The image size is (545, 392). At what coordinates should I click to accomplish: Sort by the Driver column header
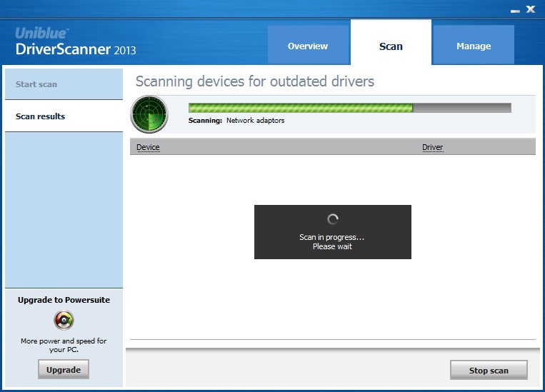coord(432,147)
